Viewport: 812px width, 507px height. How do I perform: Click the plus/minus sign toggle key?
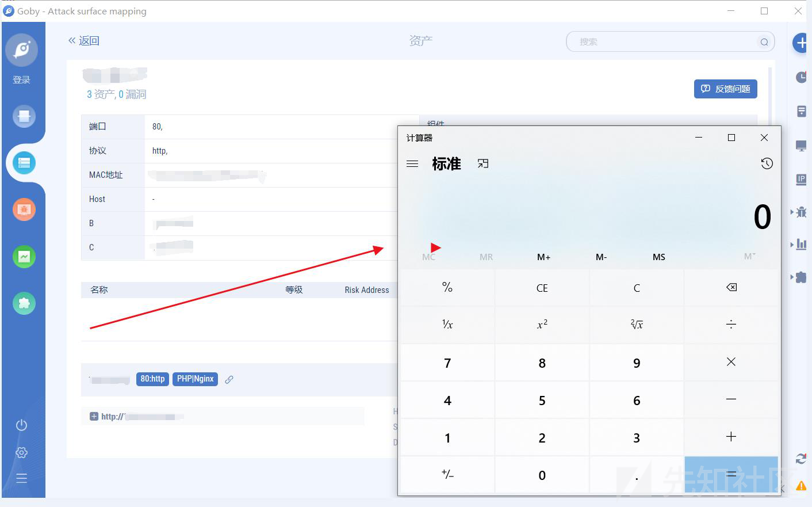point(447,474)
